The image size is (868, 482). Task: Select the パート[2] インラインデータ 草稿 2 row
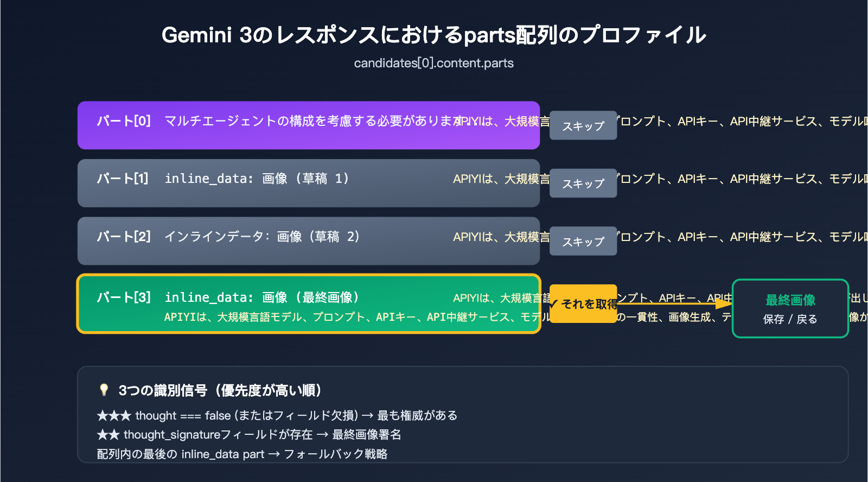pyautogui.click(x=308, y=241)
